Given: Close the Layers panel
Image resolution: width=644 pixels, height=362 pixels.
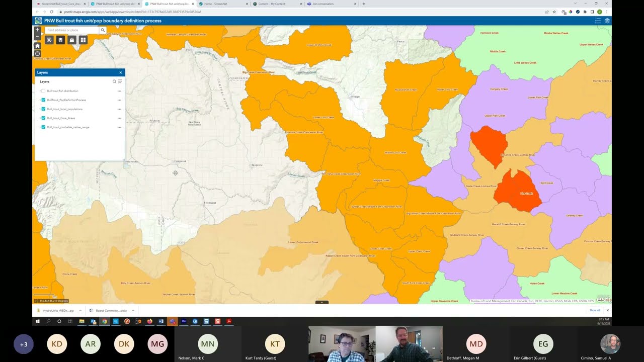Looking at the screenshot, I should pyautogui.click(x=121, y=72).
